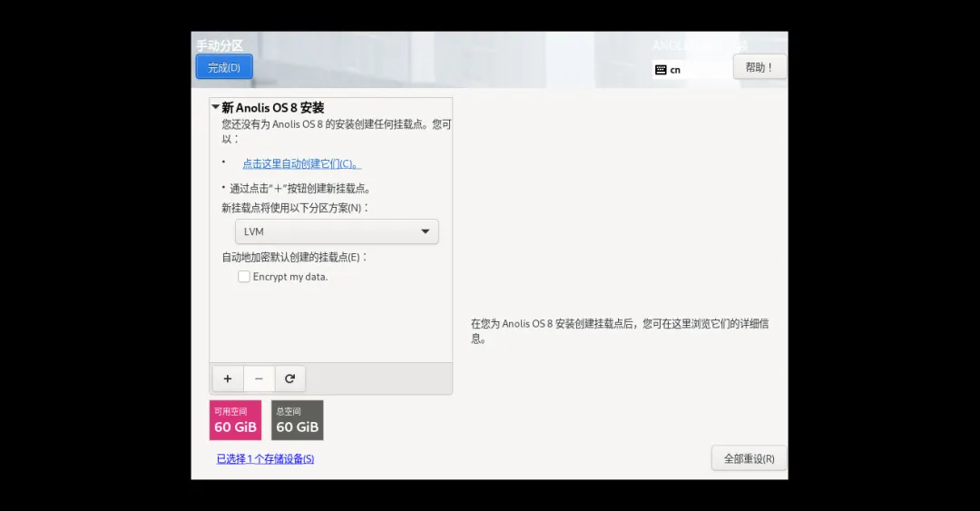Click the 可用空间 60 GiB pink box
Viewport: 980px width, 511px height.
point(236,420)
